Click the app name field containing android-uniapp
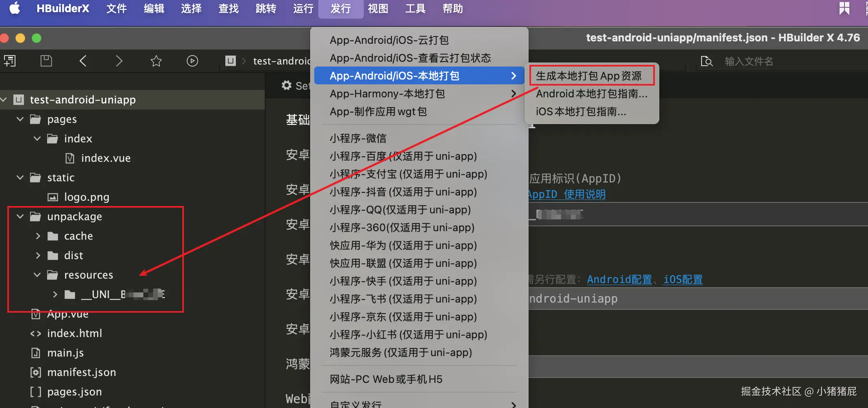Screen dimensions: 868x408 point(698,299)
